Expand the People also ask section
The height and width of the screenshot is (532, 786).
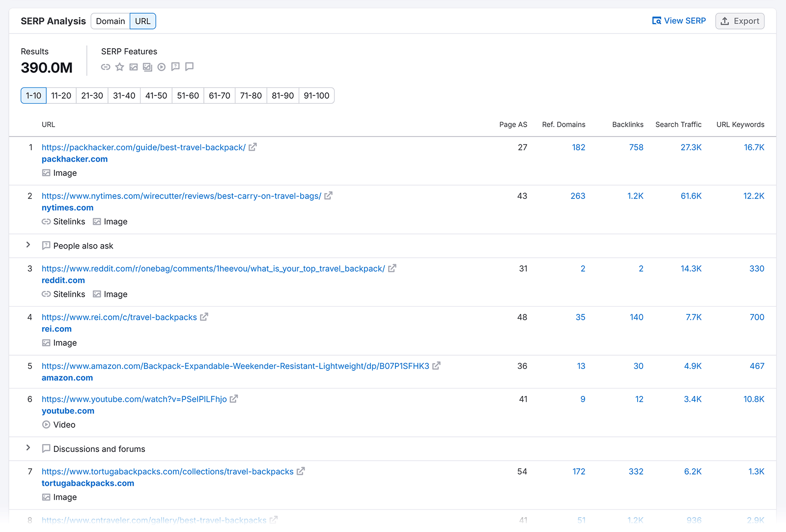pyautogui.click(x=28, y=245)
